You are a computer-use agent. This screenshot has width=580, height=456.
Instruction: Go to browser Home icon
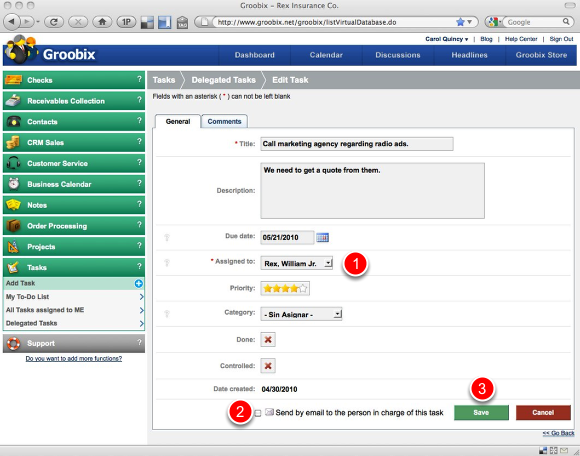(x=102, y=22)
